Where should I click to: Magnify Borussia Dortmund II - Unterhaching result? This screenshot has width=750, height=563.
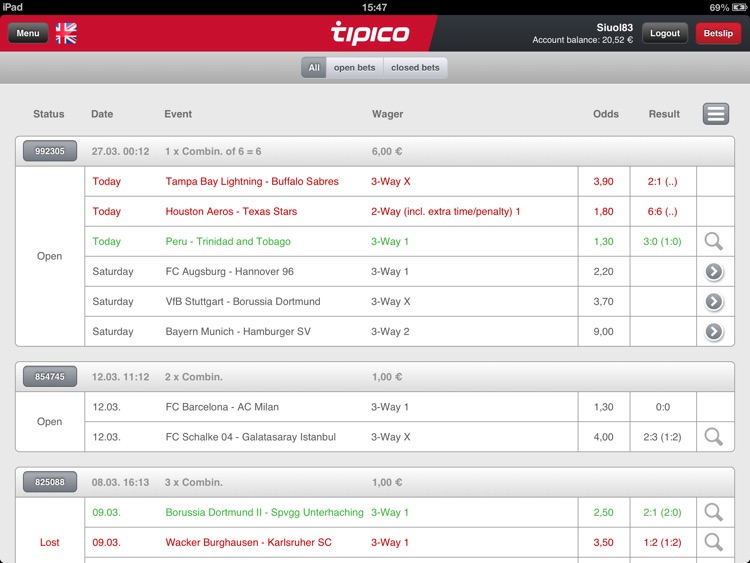pos(713,512)
